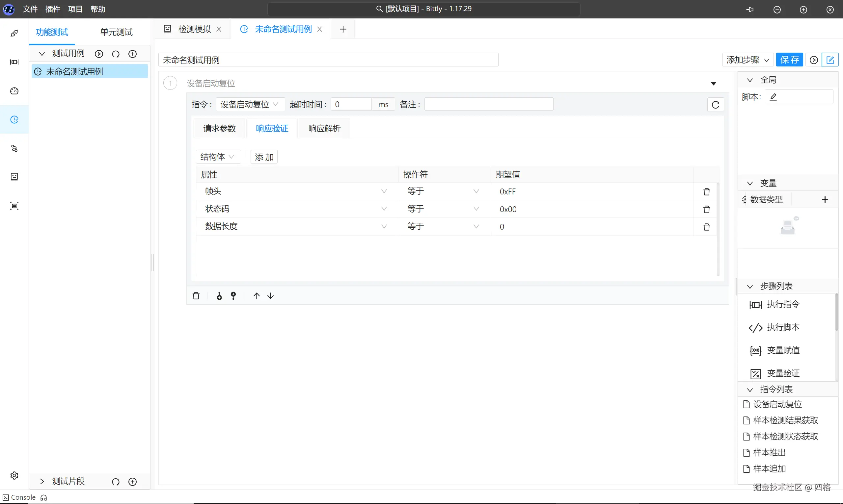
Task: Open the 结构体 type dropdown
Action: click(x=218, y=157)
